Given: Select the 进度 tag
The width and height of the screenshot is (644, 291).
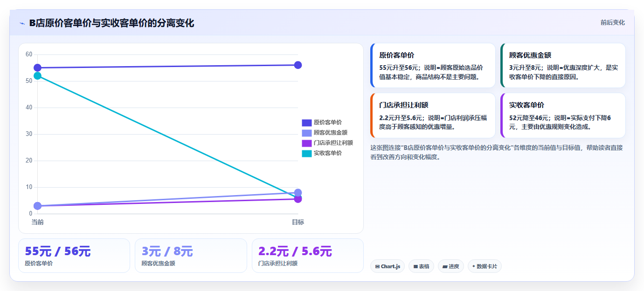Looking at the screenshot, I should tap(450, 266).
